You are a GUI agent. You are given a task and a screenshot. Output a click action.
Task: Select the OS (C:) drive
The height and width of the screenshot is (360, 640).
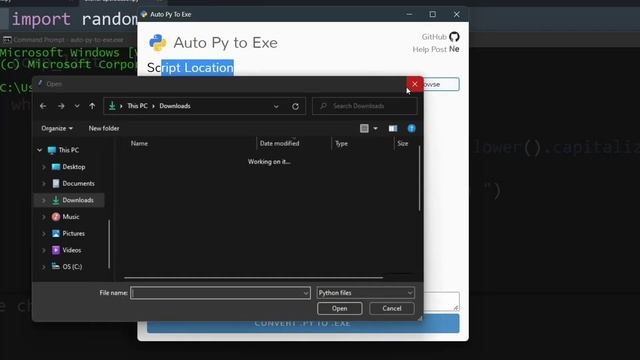72,267
